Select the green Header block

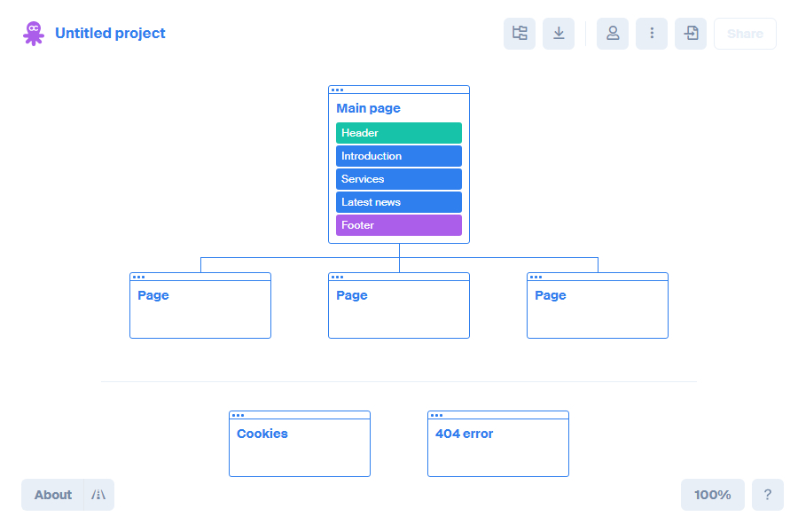coord(399,133)
